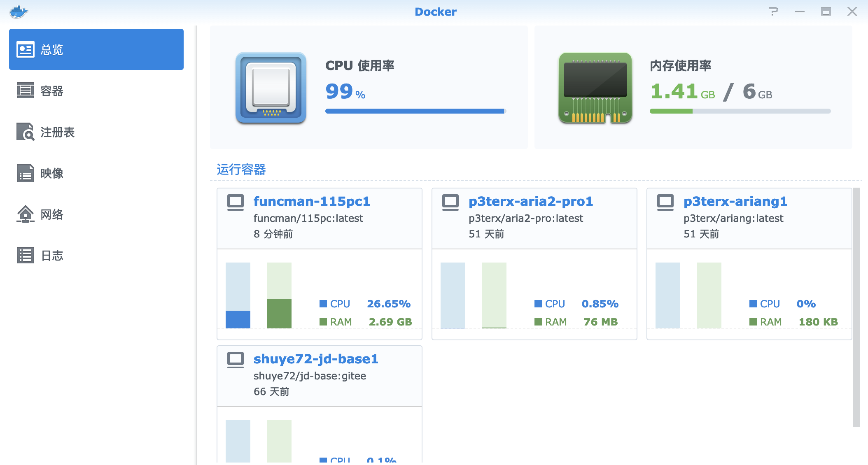Click the shuye72/jd-base:gitee image name

click(x=310, y=376)
